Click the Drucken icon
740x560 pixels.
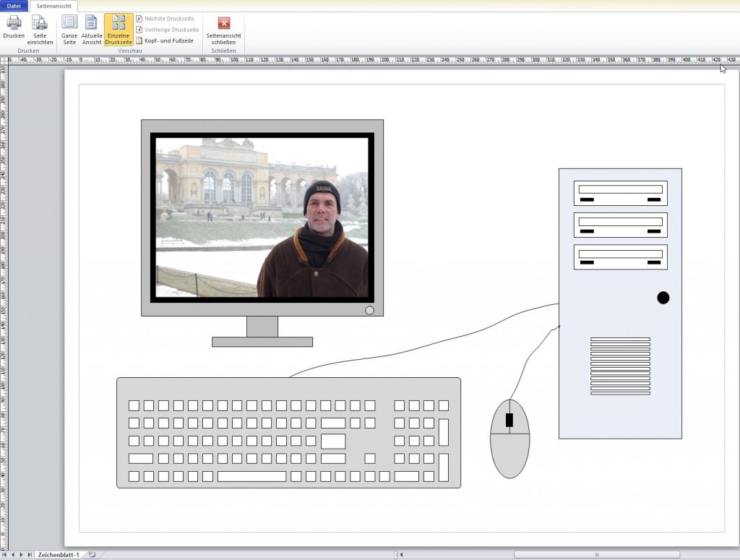coord(13,27)
